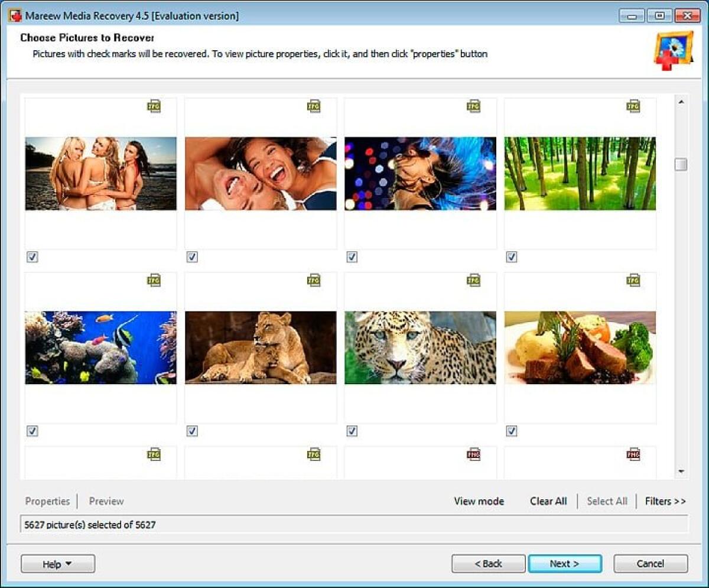
Task: Uncheck the beach photo recovery checkbox
Action: click(x=32, y=256)
